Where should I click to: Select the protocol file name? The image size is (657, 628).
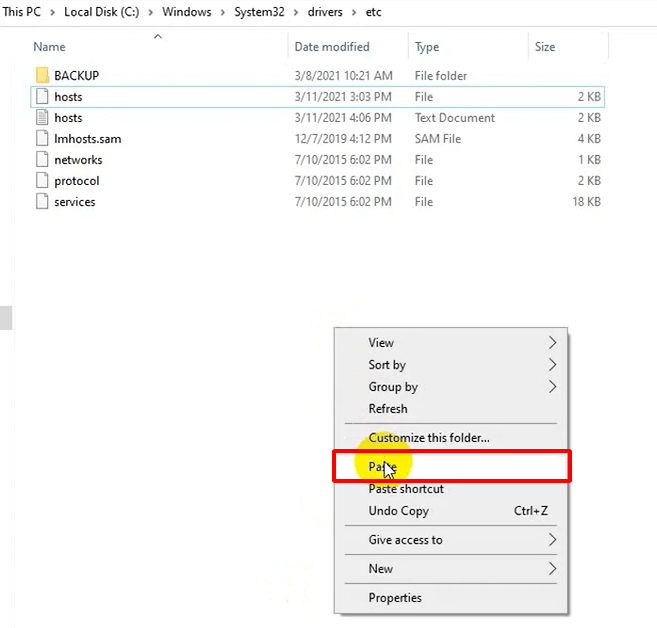click(77, 181)
